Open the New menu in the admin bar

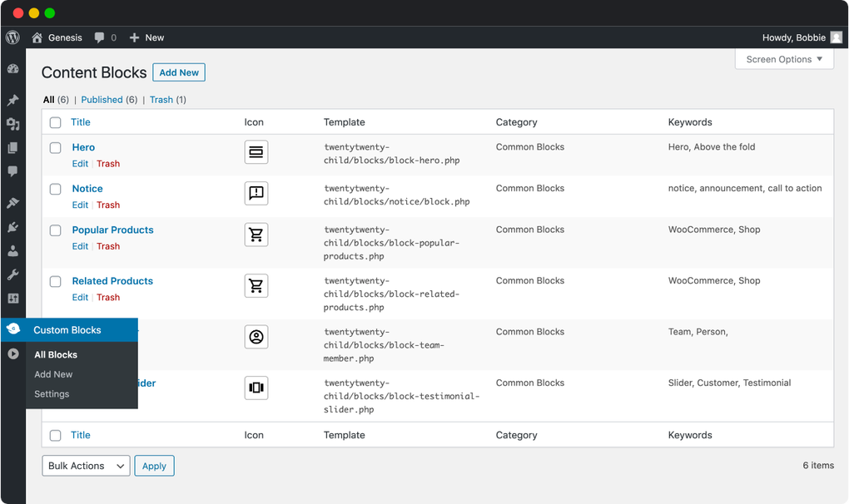pos(146,37)
